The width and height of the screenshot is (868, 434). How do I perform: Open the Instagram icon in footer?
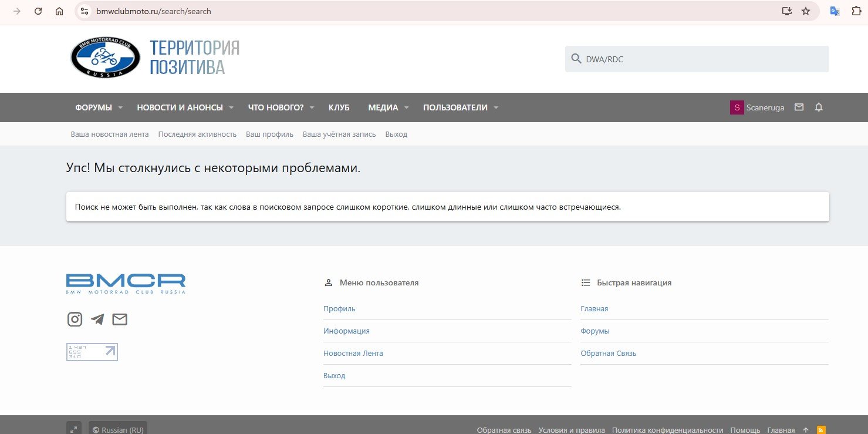pyautogui.click(x=75, y=319)
